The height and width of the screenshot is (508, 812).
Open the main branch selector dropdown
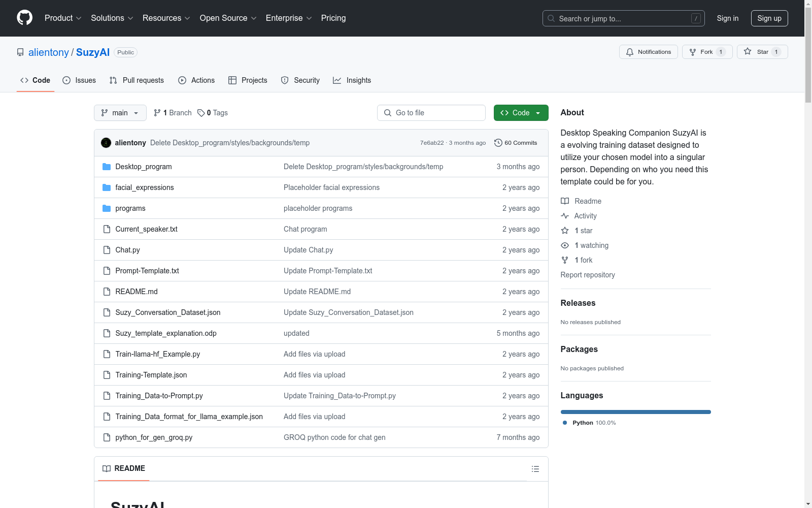(x=120, y=113)
